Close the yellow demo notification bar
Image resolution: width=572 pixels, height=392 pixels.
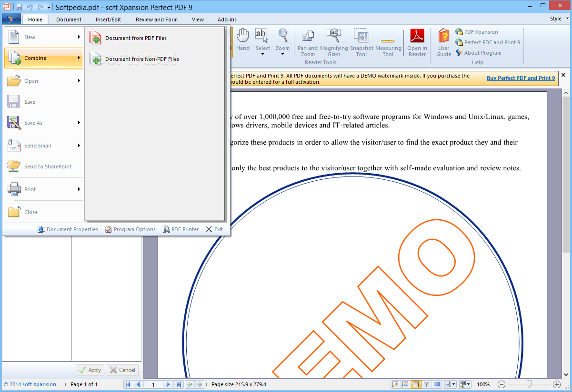tap(563, 75)
